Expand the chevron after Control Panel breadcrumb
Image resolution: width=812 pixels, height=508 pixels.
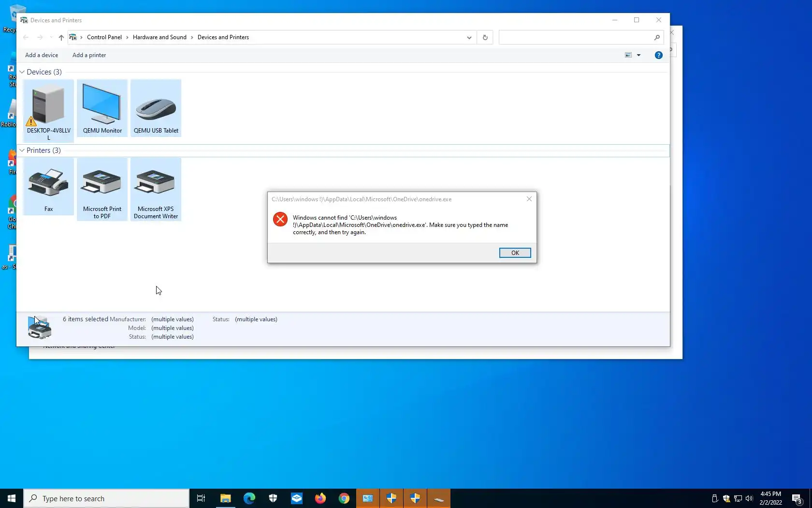click(x=127, y=37)
